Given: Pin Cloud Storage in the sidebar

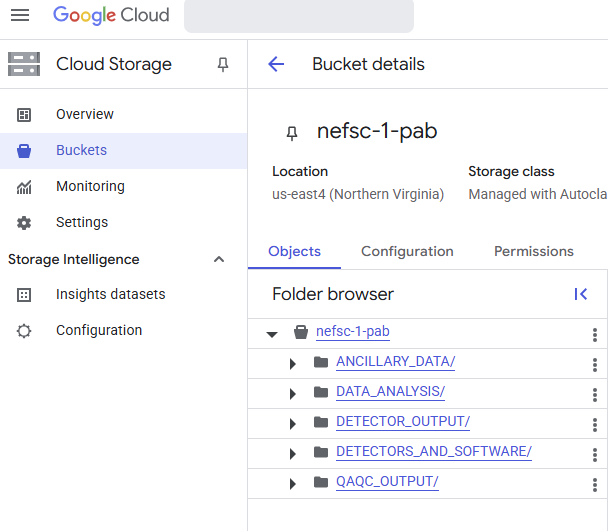Looking at the screenshot, I should pos(223,64).
